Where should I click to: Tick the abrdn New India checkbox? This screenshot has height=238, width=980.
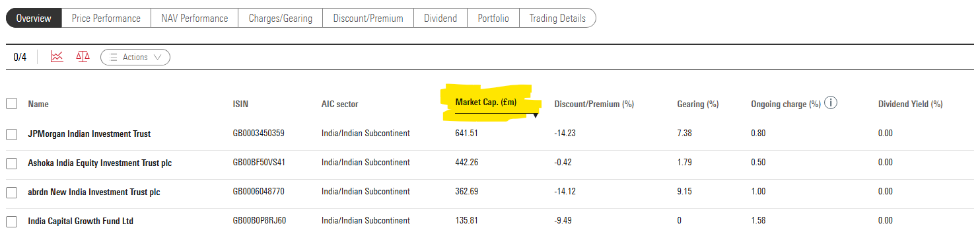click(x=11, y=192)
